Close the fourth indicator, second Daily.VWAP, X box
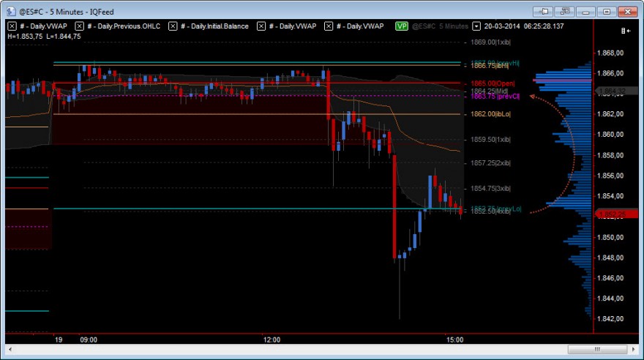 coord(261,26)
